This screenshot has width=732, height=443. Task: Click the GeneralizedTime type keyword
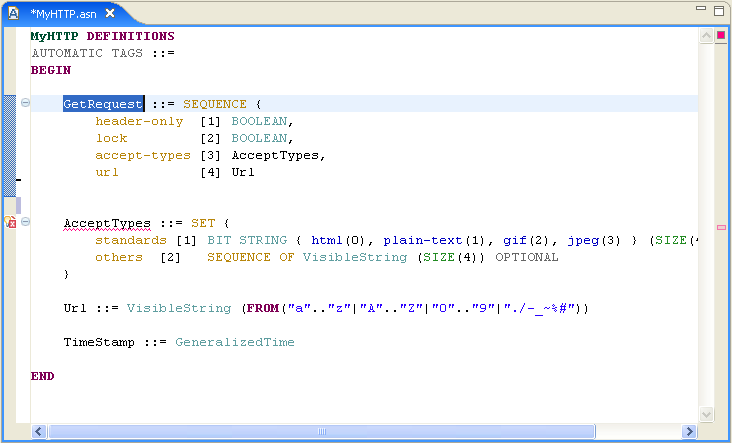tap(234, 342)
